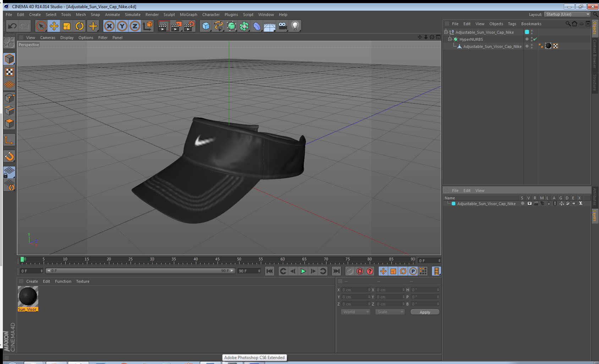Render the current view
Screen dimensions: 599x364
click(163, 26)
